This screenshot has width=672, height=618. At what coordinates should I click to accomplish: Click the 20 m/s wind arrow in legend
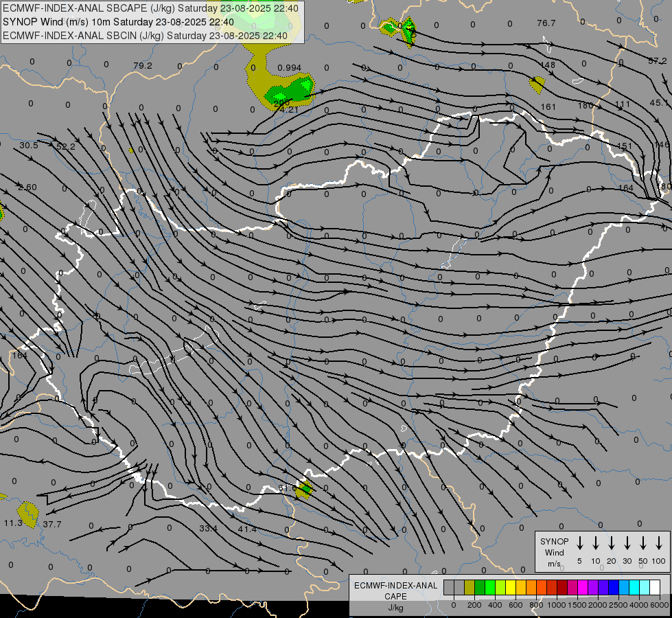point(611,543)
